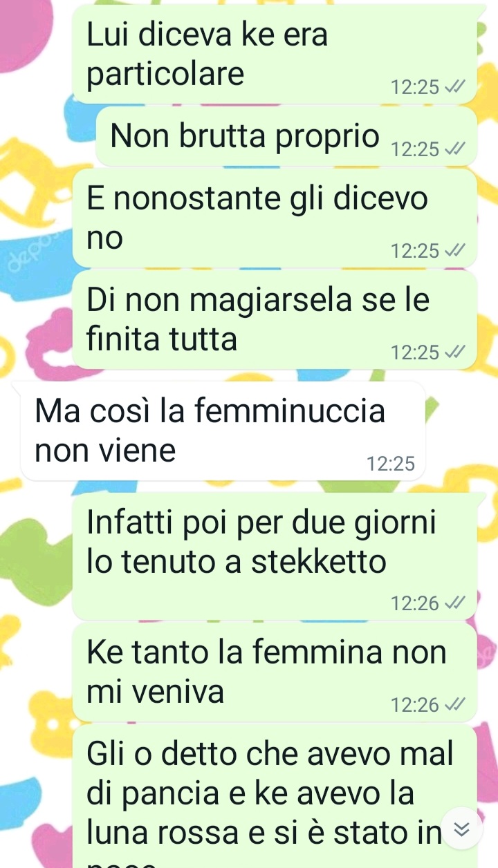Image resolution: width=498 pixels, height=868 pixels.
Task: Select message "Lui diceva ke era particolare"
Action: coord(275,54)
